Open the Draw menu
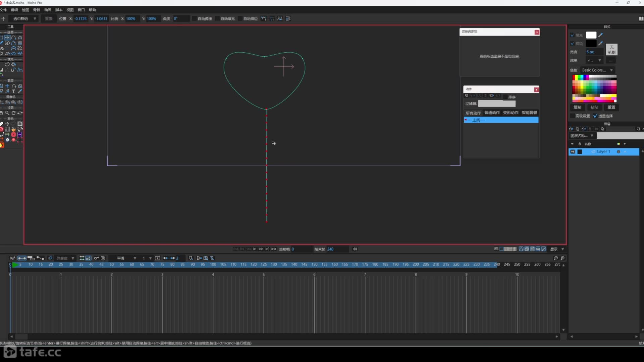This screenshot has height=362, width=644. (x=25, y=10)
